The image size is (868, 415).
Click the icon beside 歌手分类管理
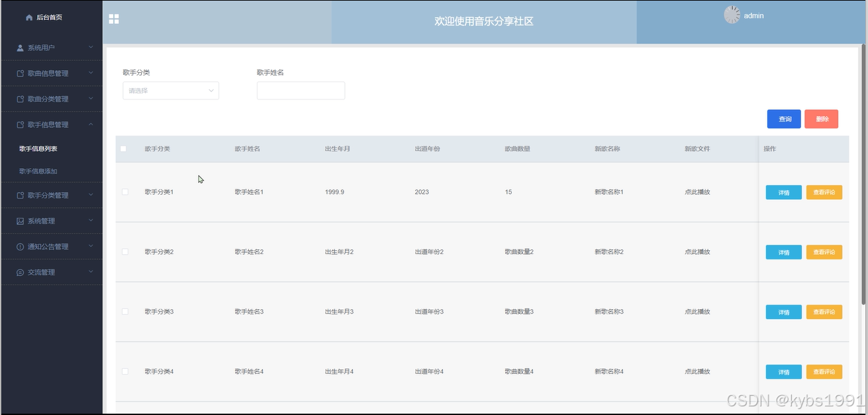(x=21, y=195)
